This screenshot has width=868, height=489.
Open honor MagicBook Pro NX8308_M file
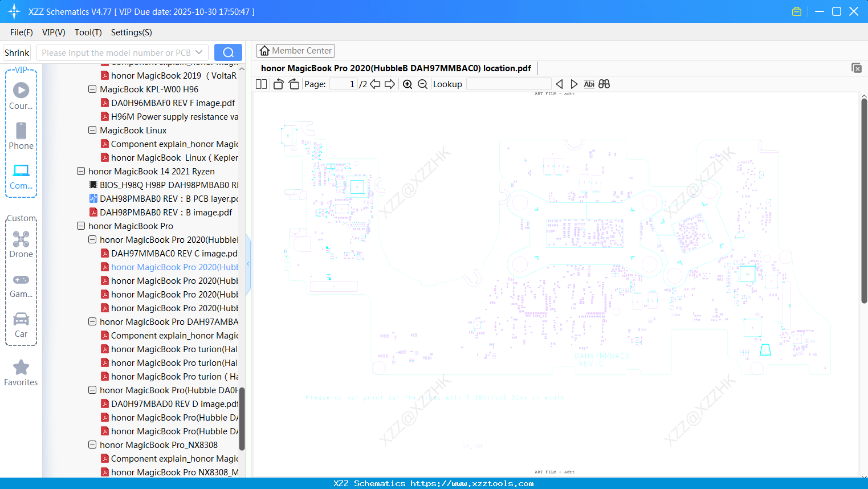pos(170,472)
